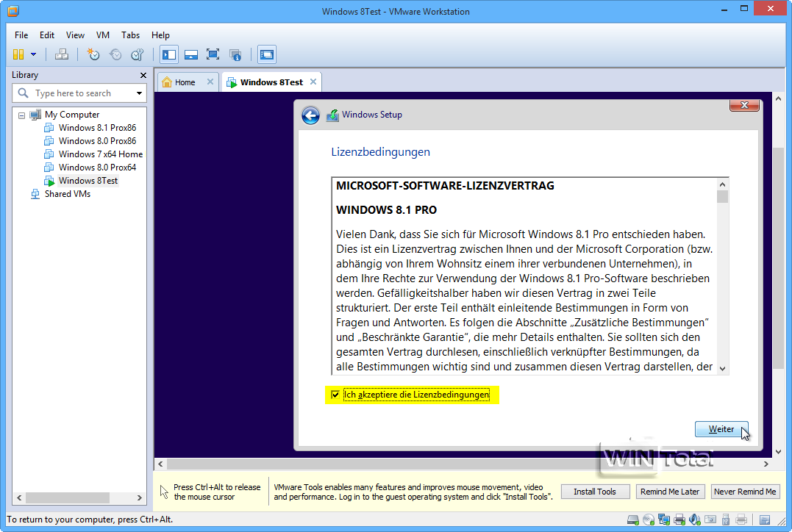This screenshot has width=792, height=532.
Task: Open the Help menu
Action: pos(160,35)
